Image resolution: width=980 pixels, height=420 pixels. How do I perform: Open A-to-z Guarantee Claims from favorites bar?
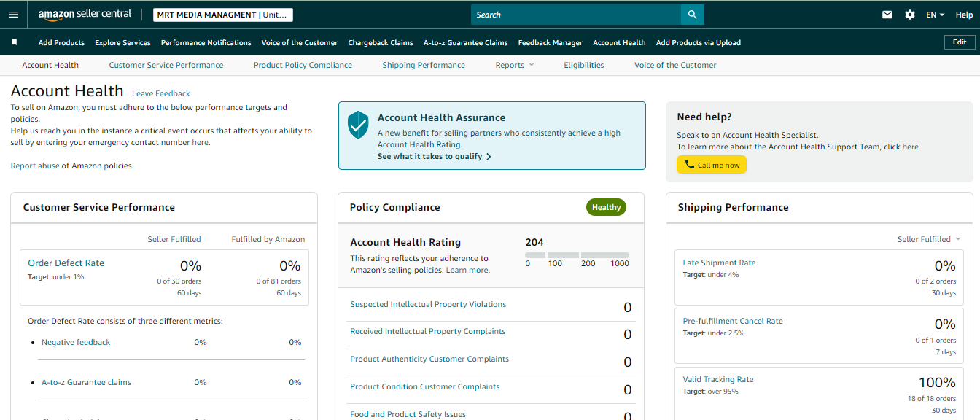click(466, 42)
